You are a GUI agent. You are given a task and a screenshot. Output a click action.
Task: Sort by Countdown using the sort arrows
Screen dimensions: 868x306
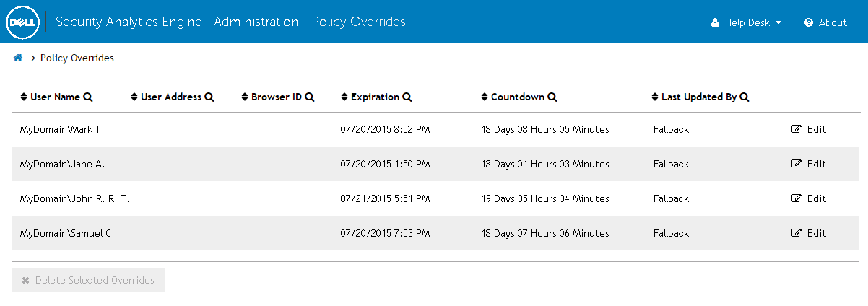[x=485, y=97]
